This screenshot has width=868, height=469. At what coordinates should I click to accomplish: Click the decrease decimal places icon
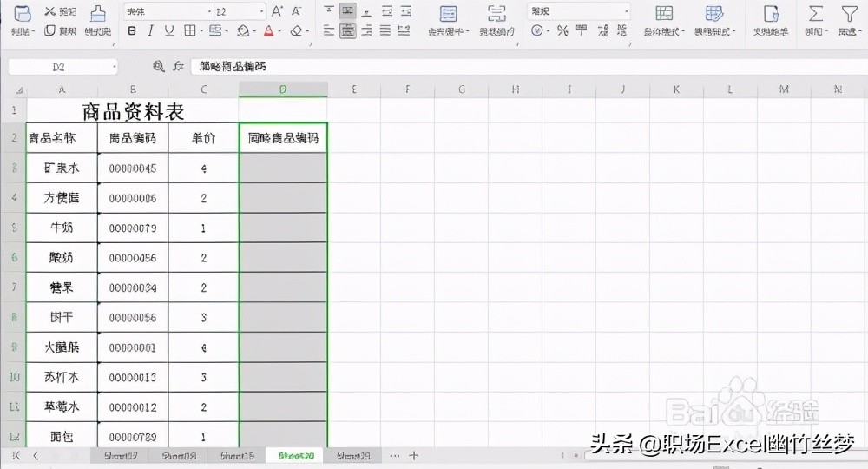pos(622,31)
